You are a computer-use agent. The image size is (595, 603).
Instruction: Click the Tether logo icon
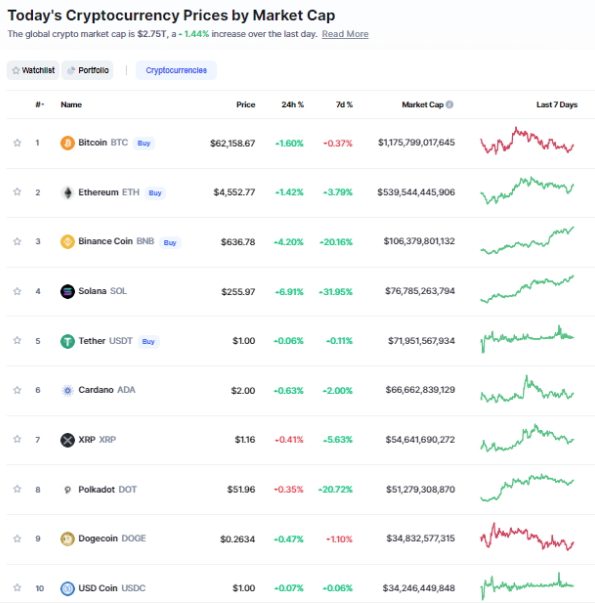tap(67, 341)
